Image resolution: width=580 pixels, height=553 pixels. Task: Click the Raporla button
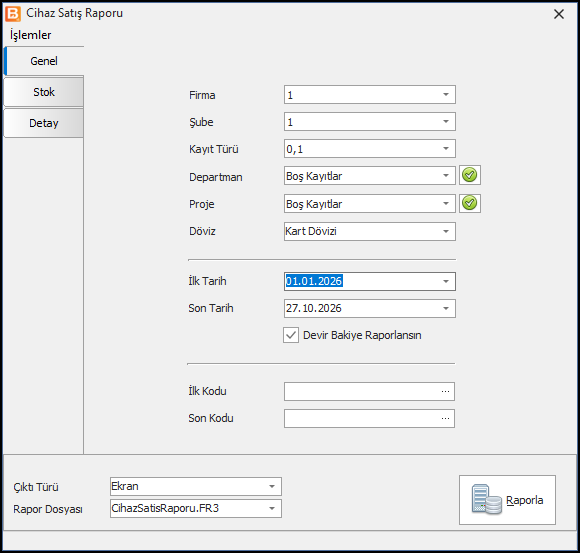click(x=507, y=500)
